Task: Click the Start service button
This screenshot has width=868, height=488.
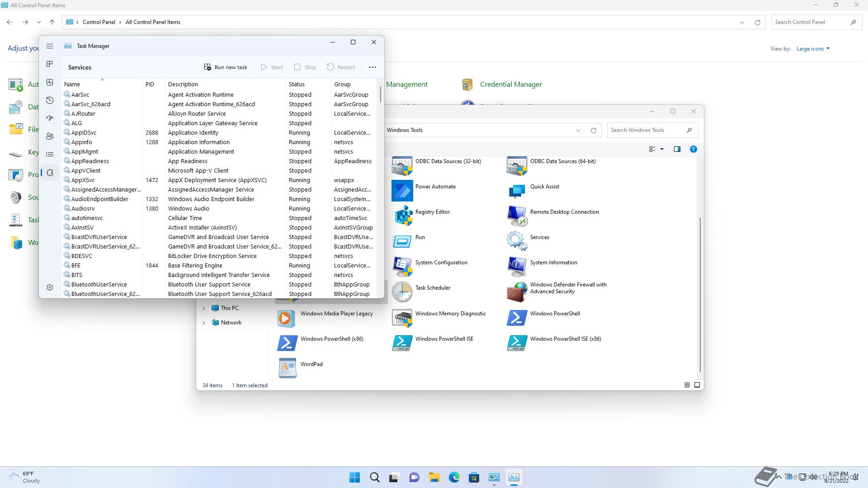Action: click(272, 67)
